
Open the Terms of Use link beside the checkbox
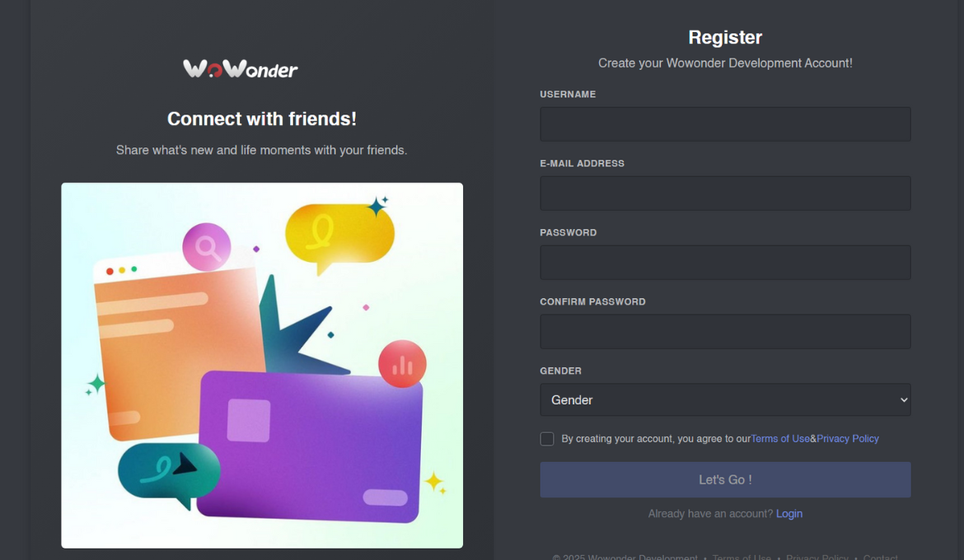pos(780,439)
